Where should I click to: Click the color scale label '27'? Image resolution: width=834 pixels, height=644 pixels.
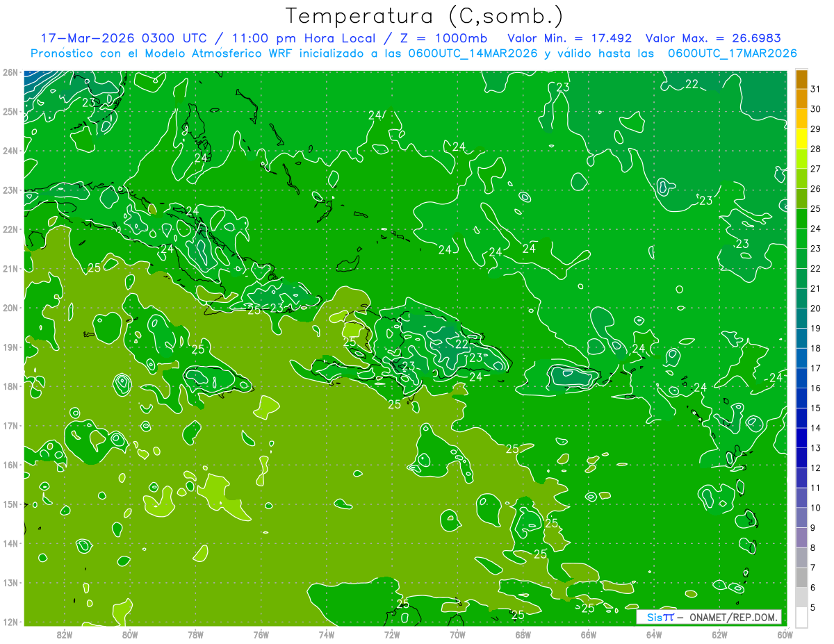(x=816, y=169)
